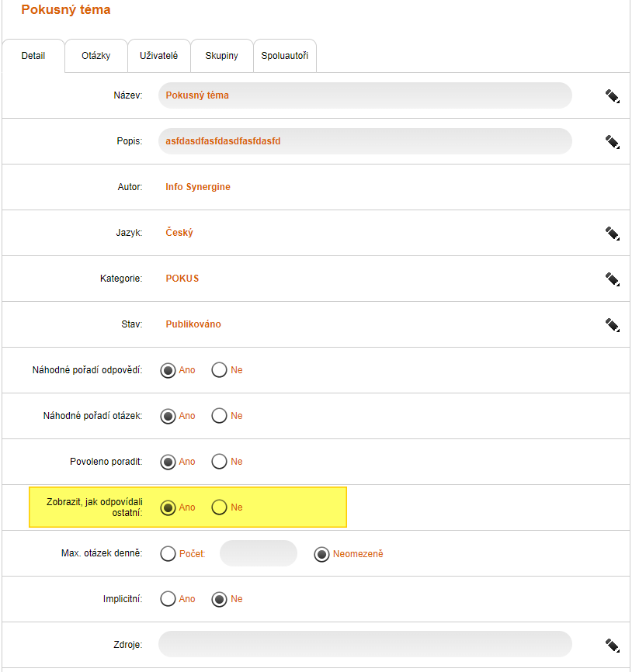The width and height of the screenshot is (639, 672).
Task: Click the Počet number input field
Action: 259,553
